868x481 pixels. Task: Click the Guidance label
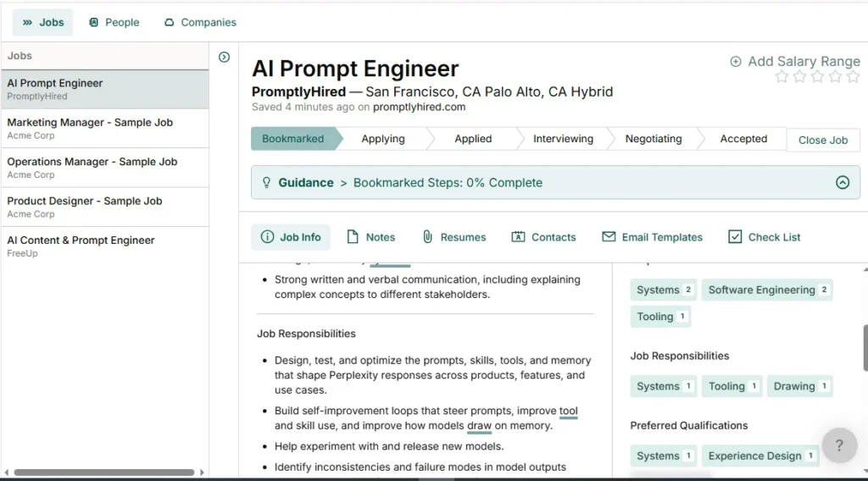[x=305, y=182]
